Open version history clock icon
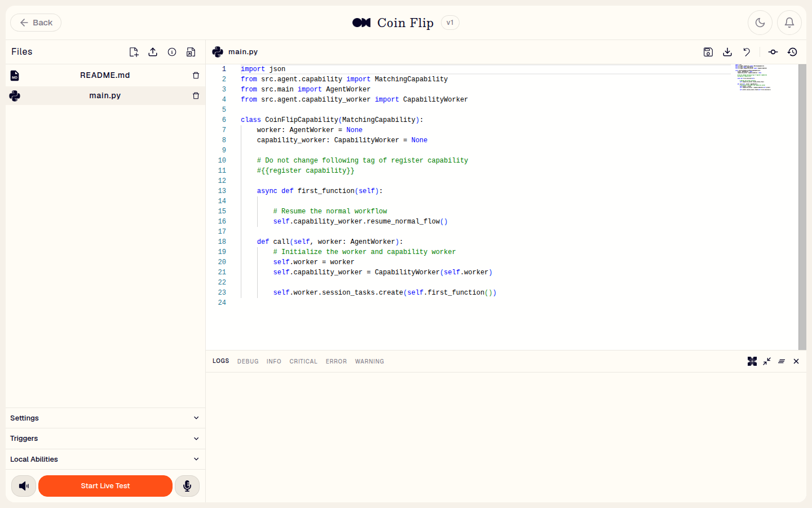This screenshot has width=812, height=508. click(792, 52)
